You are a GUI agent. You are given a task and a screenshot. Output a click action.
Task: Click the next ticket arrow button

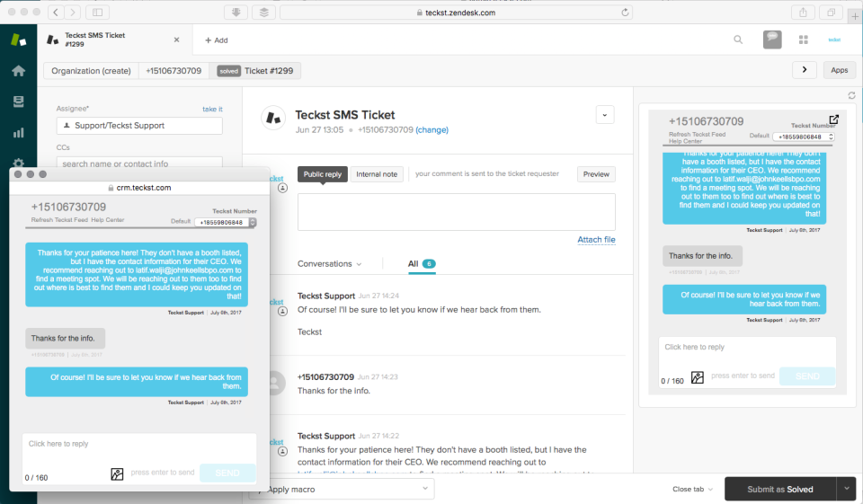[x=805, y=70]
